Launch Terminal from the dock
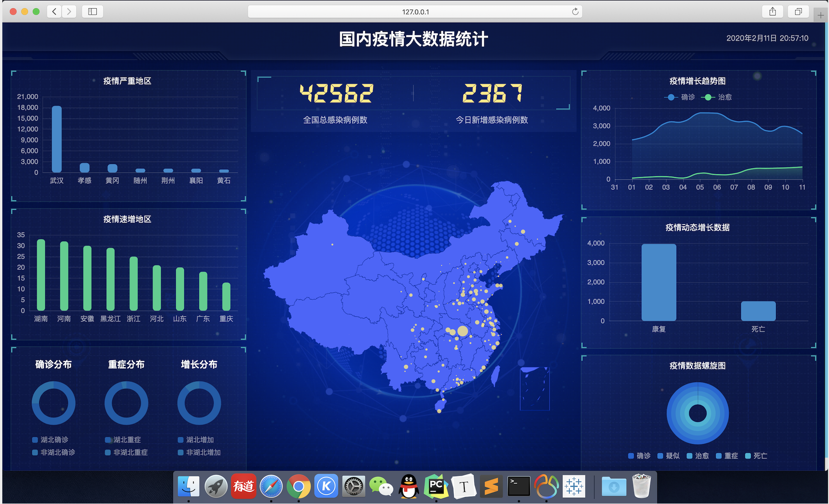 pos(519,486)
